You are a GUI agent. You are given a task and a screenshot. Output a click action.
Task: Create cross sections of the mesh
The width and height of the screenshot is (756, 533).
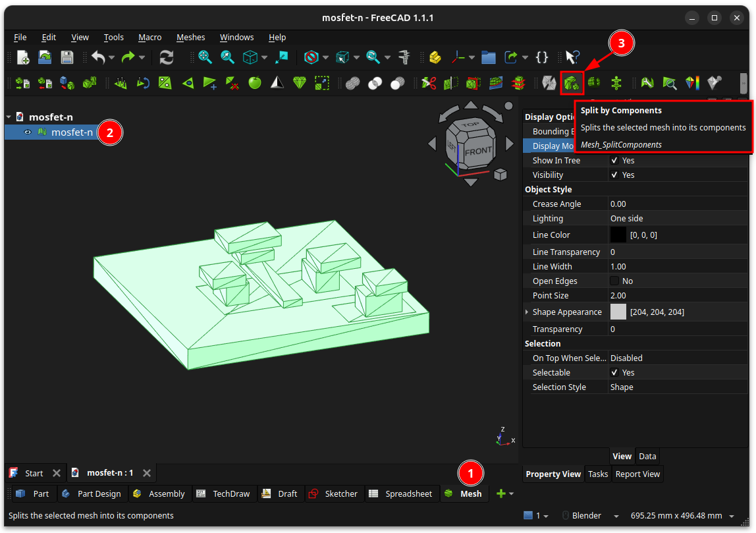point(518,83)
